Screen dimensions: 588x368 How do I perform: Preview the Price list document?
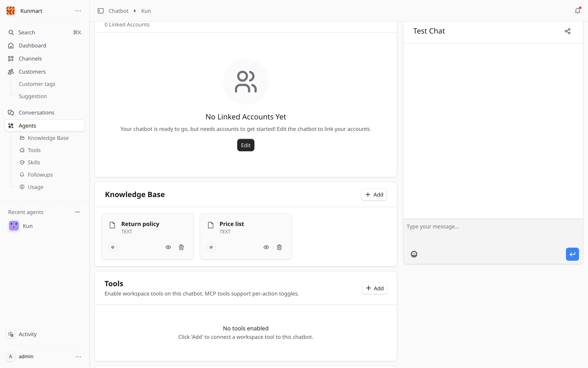[x=266, y=247]
